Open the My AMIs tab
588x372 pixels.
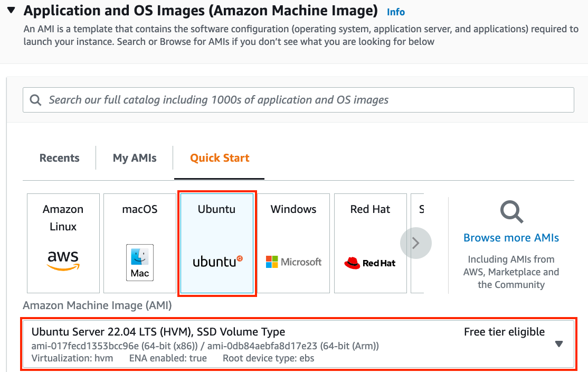[135, 158]
